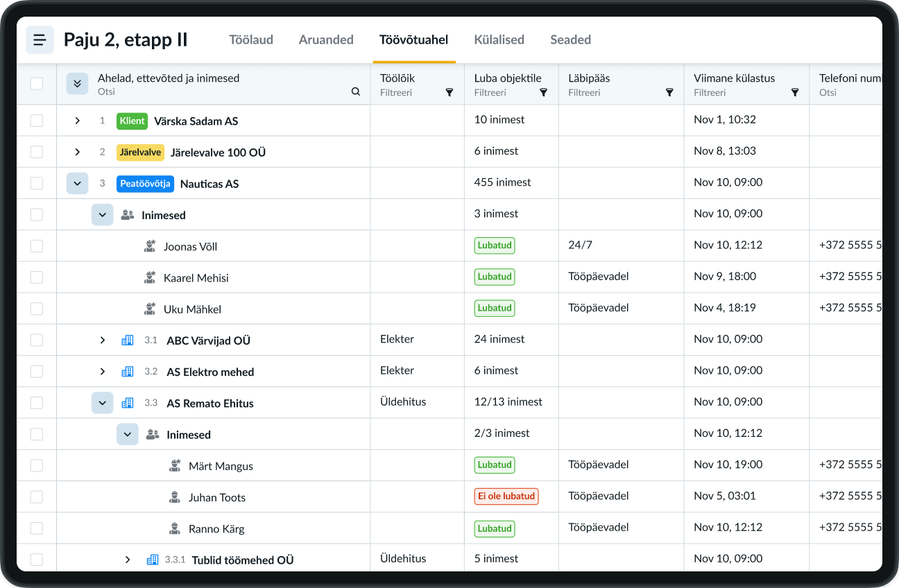Click the group icon beside Nauticas Inimesed
The image size is (899, 588).
128,215
